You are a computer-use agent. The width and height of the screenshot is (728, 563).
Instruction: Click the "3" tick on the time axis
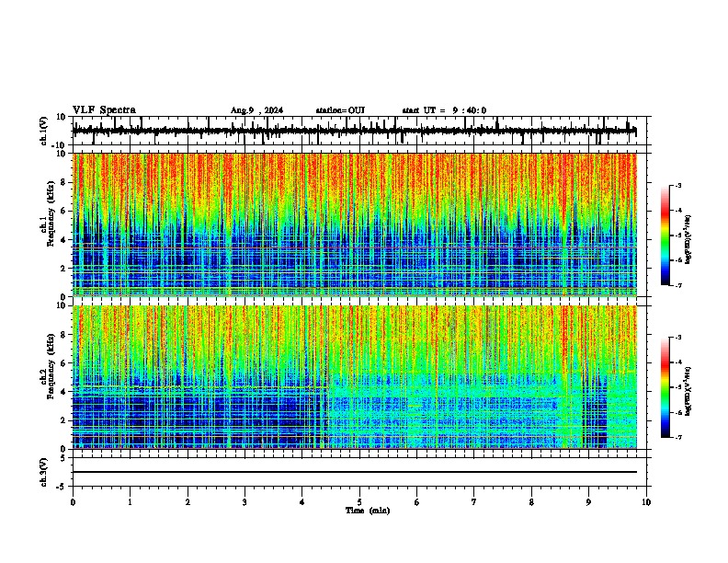(x=245, y=502)
